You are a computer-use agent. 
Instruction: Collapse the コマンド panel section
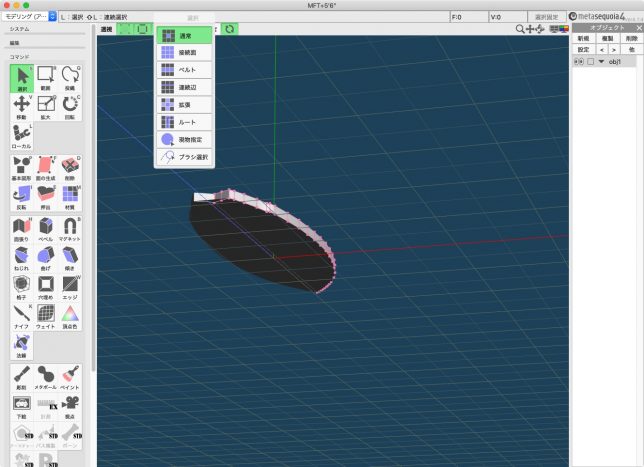click(x=20, y=57)
